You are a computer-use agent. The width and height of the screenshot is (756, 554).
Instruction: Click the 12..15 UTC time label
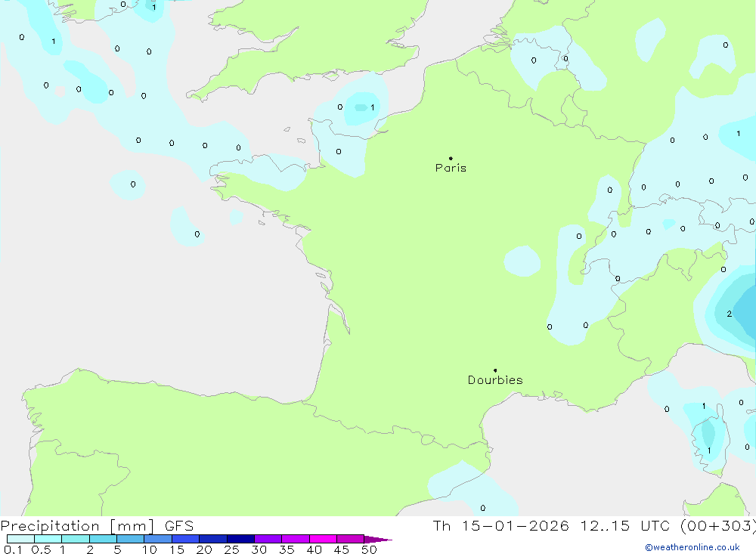(625, 525)
